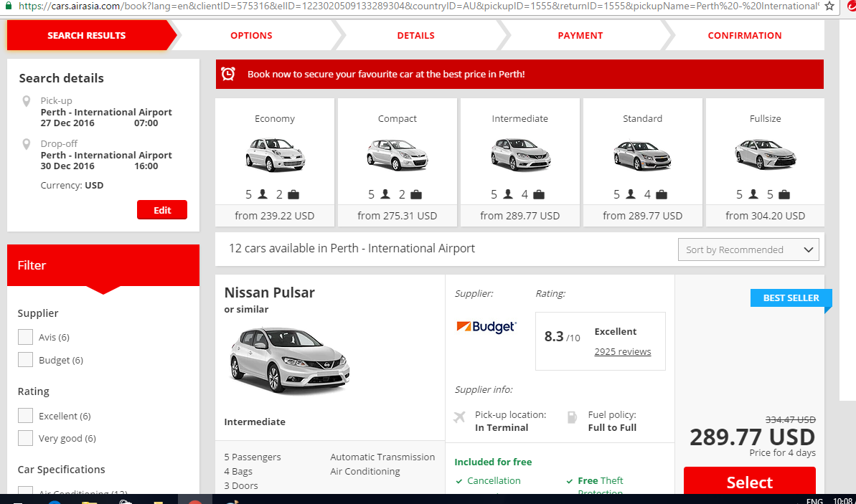The width and height of the screenshot is (856, 504).
Task: Click 'from 239.22 USD' Economy price
Action: [275, 216]
